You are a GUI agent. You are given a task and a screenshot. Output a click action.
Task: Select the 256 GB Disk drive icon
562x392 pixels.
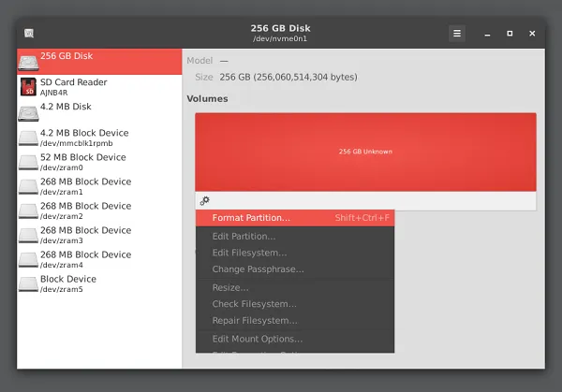29,62
